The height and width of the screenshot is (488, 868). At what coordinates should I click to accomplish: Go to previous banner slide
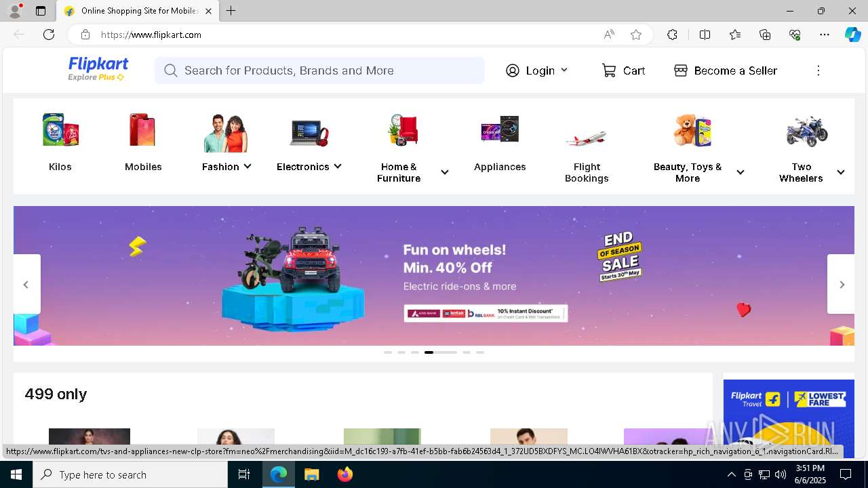(26, 284)
